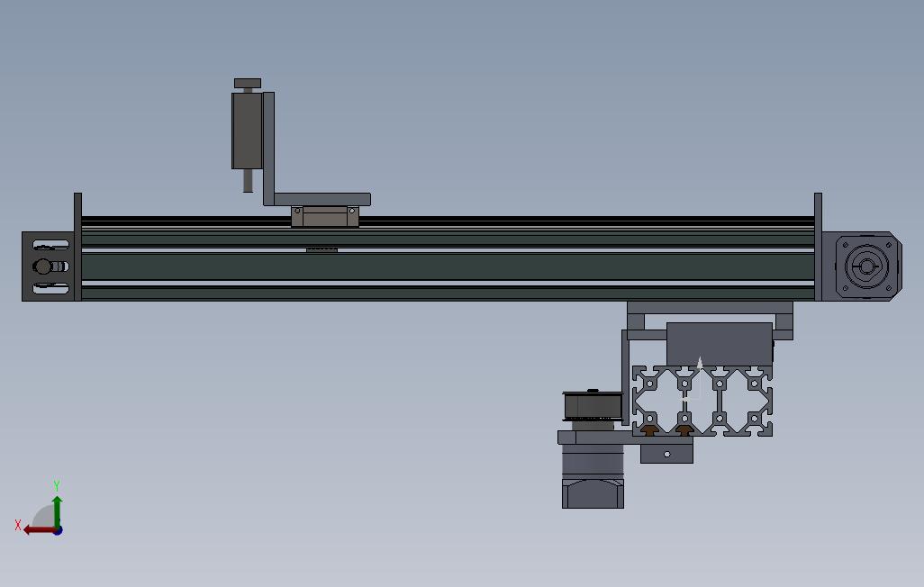Select the aluminum extrusion profile cross-section
924x587 pixels.
click(x=702, y=401)
